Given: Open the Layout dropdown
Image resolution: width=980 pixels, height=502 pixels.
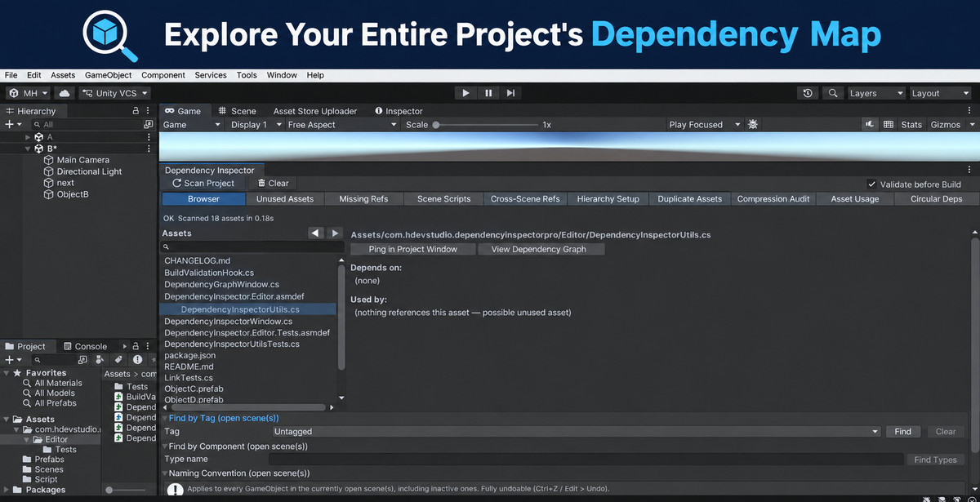Looking at the screenshot, I should pos(941,93).
